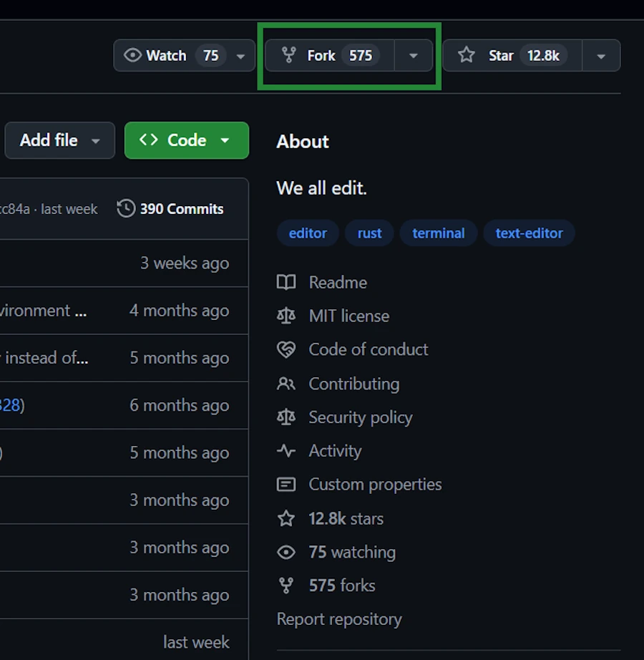Click the Custom properties icon
Image resolution: width=644 pixels, height=660 pixels.
coord(286,485)
